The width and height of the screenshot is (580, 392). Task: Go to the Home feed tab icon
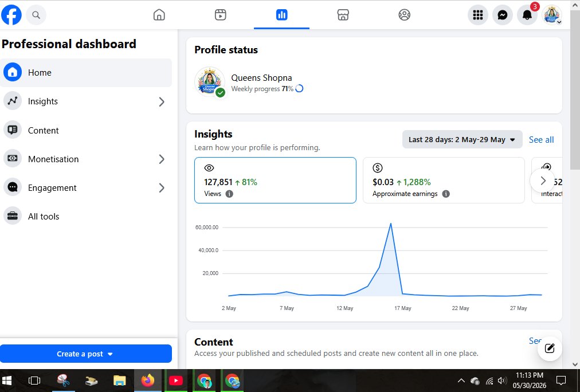159,15
